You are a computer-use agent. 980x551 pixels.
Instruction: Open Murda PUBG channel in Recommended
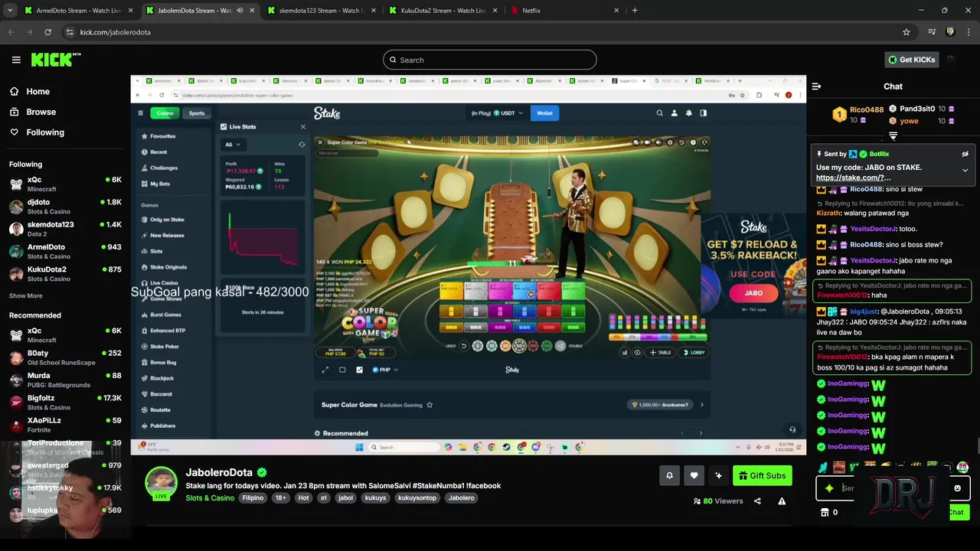coord(65,380)
